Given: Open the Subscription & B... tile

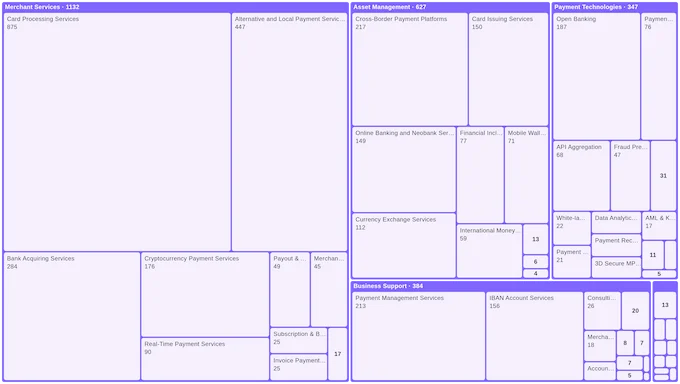Looking at the screenshot, I should [298, 340].
